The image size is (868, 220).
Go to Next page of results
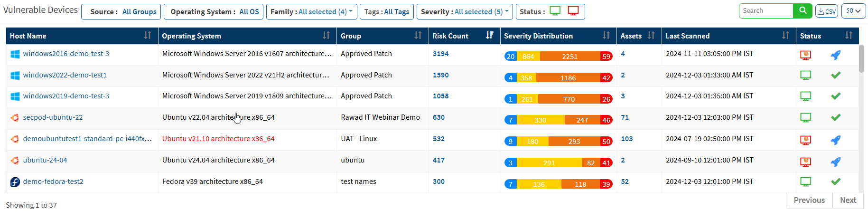point(848,200)
